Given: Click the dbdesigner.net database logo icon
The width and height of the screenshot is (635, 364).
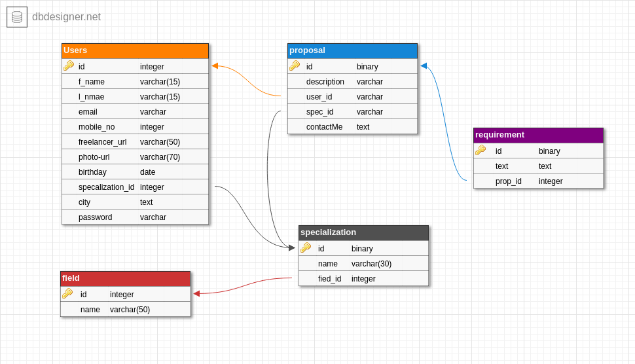Looking at the screenshot, I should click(x=17, y=17).
